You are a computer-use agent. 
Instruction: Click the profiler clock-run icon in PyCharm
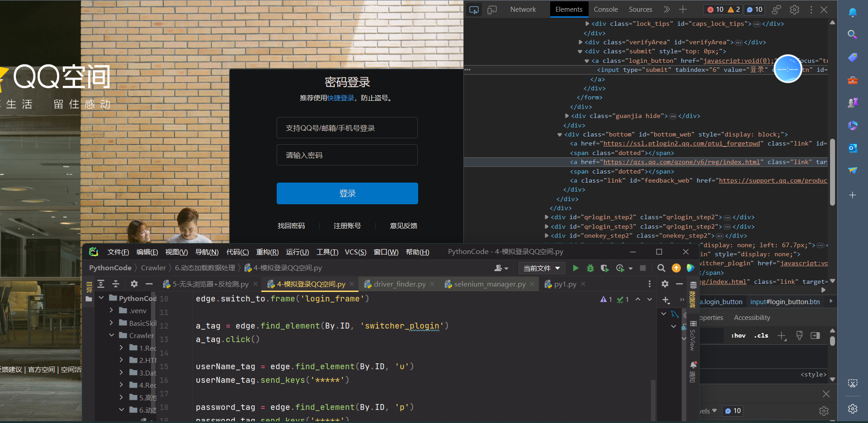(x=620, y=268)
